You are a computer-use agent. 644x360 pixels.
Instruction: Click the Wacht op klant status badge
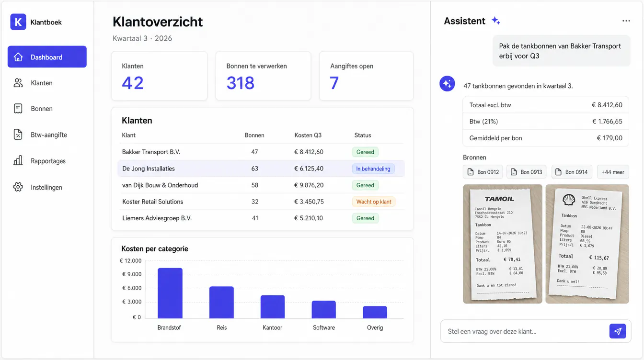pos(374,202)
